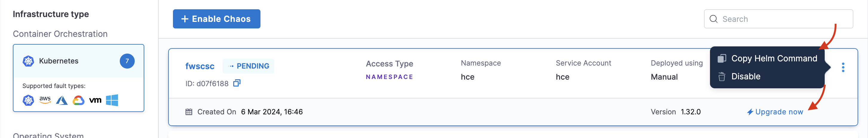Viewport: 868px width, 138px height.
Task: Click the VMware fault type icon
Action: coord(95,100)
